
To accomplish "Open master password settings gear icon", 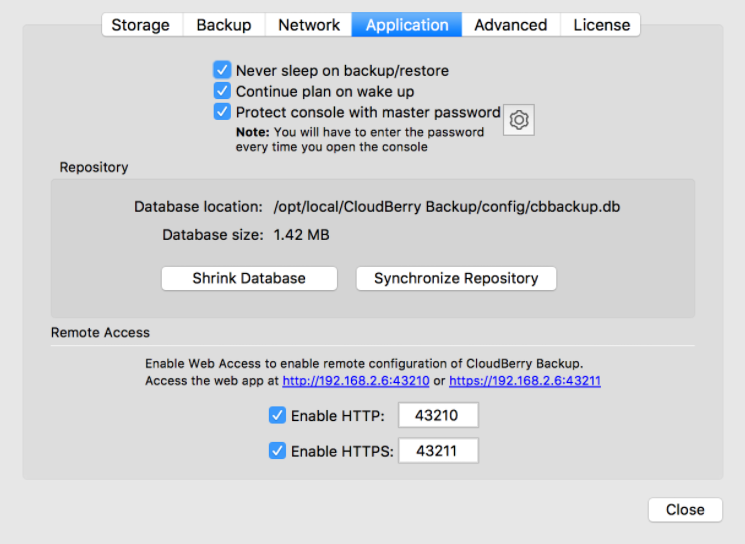I will click(x=519, y=120).
